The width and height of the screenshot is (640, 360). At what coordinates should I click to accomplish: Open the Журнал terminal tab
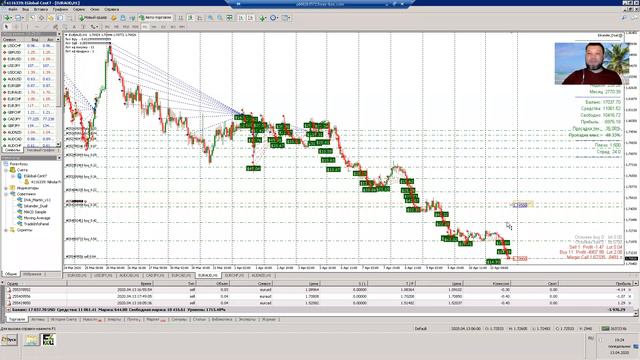tap(269, 320)
